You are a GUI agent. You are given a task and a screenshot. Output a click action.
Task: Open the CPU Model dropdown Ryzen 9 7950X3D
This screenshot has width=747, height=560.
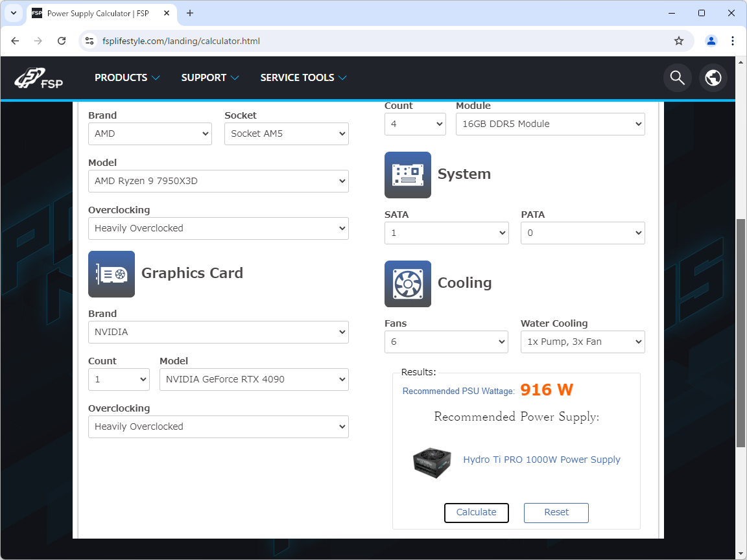218,181
